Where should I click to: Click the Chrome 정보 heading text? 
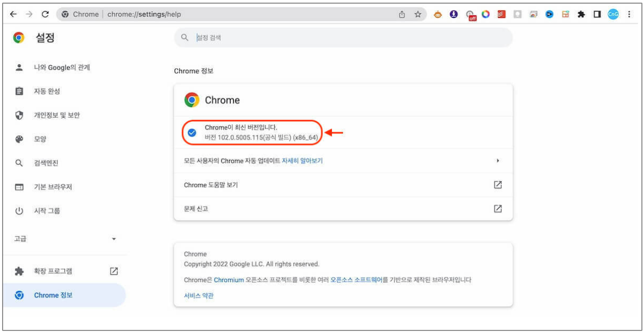pyautogui.click(x=194, y=71)
